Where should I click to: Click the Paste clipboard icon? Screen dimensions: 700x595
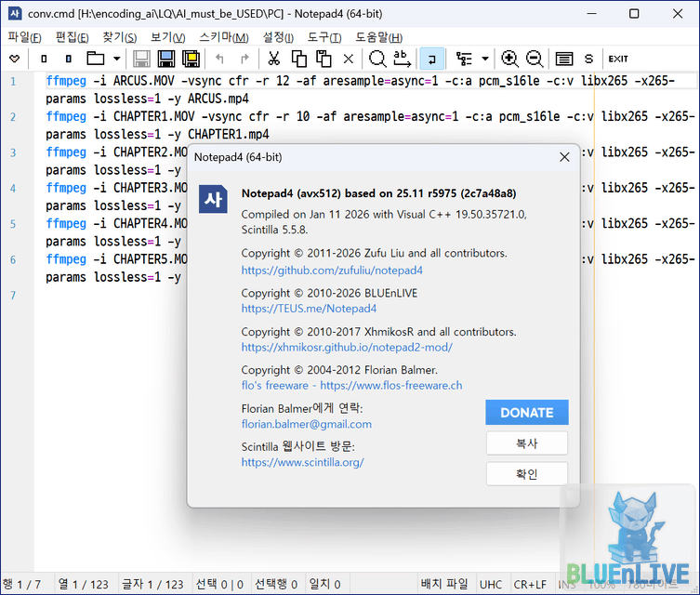coord(323,59)
